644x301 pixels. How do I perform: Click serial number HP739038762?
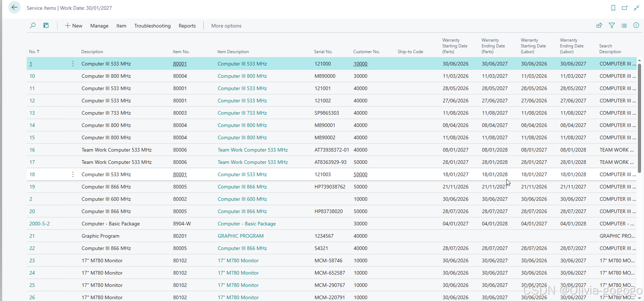(x=330, y=187)
